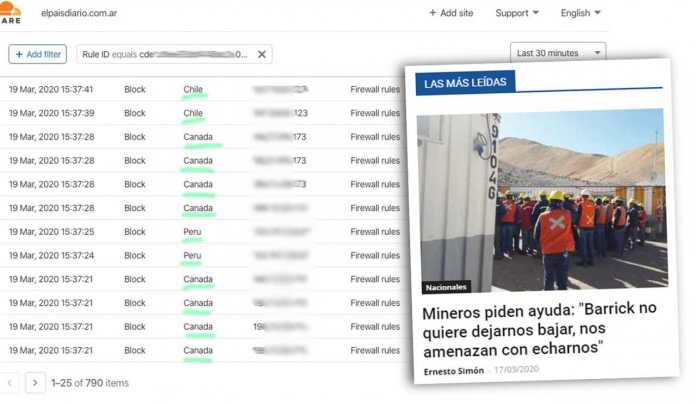
Task: Open the Support dropdown menu
Action: (x=517, y=13)
